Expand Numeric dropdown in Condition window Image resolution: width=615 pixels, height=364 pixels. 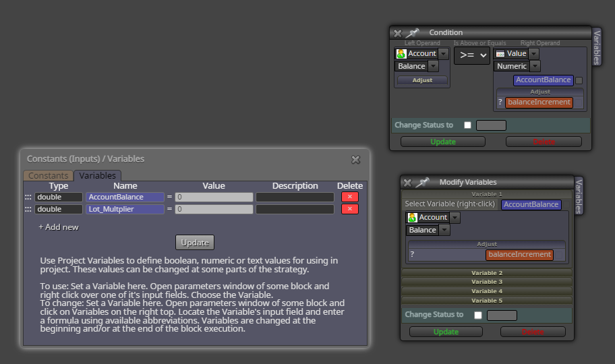(x=535, y=66)
